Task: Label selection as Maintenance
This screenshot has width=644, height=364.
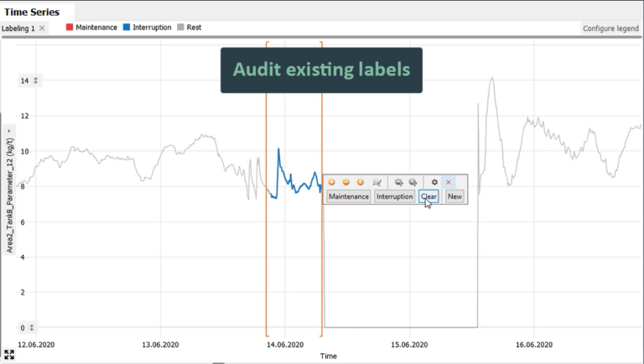Action: pyautogui.click(x=349, y=196)
